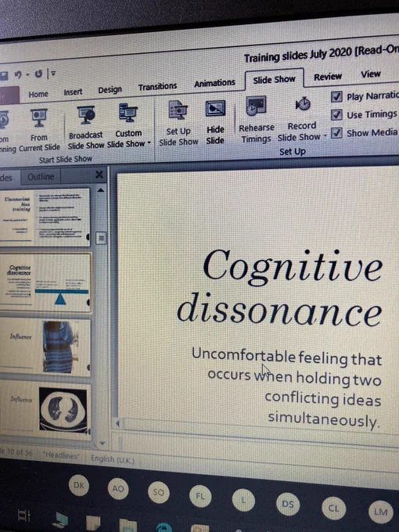399x532 pixels.
Task: Click Rehearse Timings icon
Action: 256,107
